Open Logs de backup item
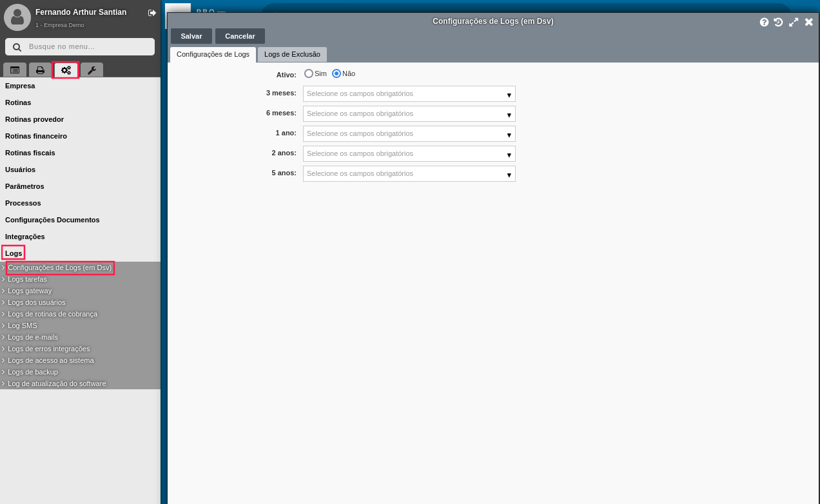This screenshot has height=504, width=820. pyautogui.click(x=33, y=372)
